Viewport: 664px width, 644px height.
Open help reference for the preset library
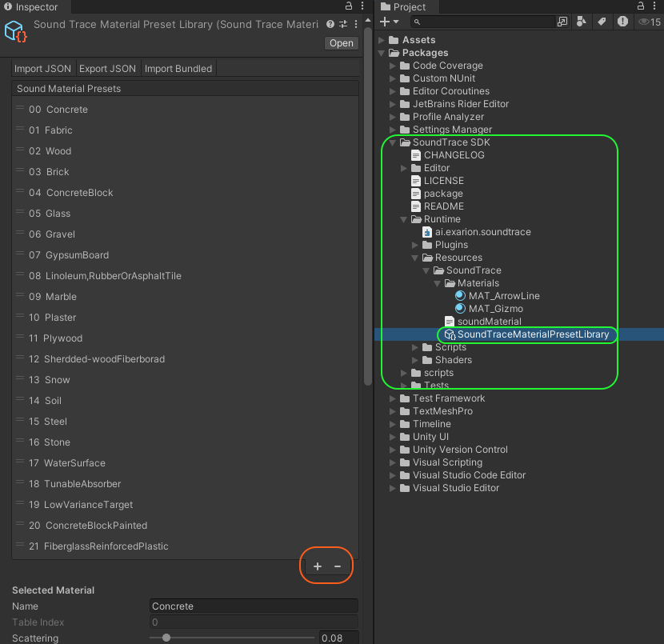[x=330, y=25]
